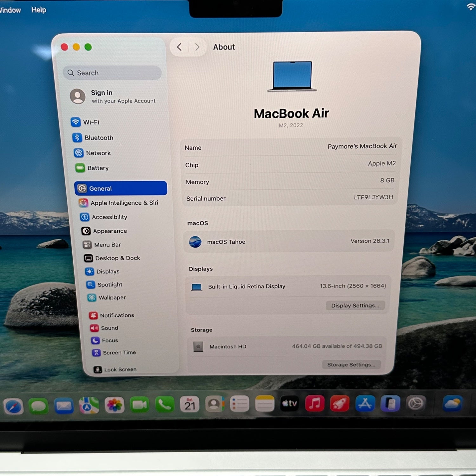Image resolution: width=476 pixels, height=476 pixels.
Task: Click the Display Settings button
Action: click(355, 306)
